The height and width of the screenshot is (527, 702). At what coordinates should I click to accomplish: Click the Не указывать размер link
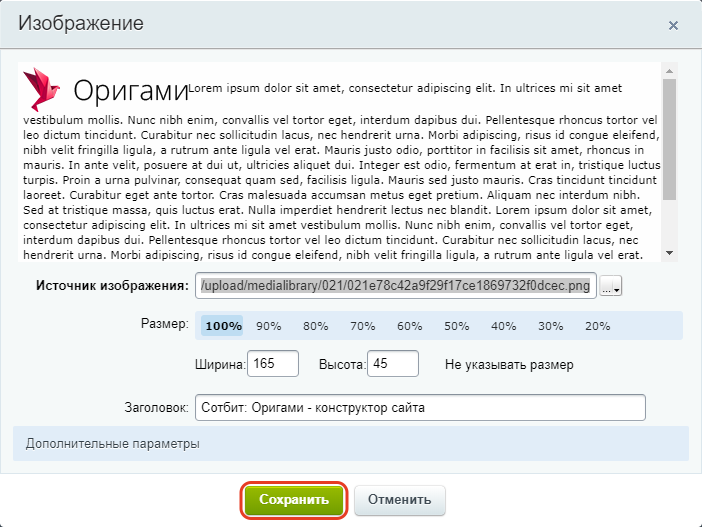(509, 365)
